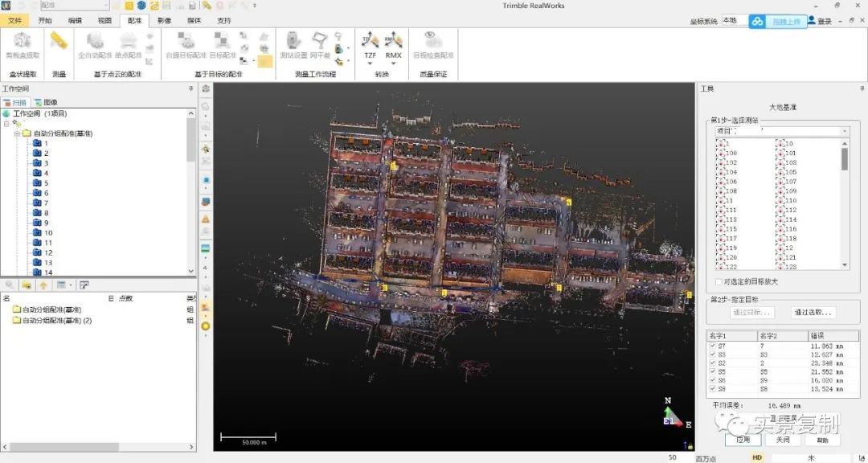Switch to the 视图 ribbon tab
This screenshot has height=463, width=868.
point(104,20)
